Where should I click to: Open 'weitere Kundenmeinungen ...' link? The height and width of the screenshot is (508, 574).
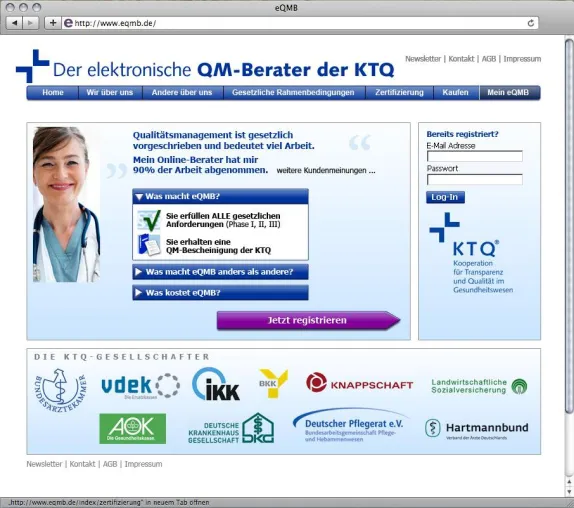tap(326, 171)
